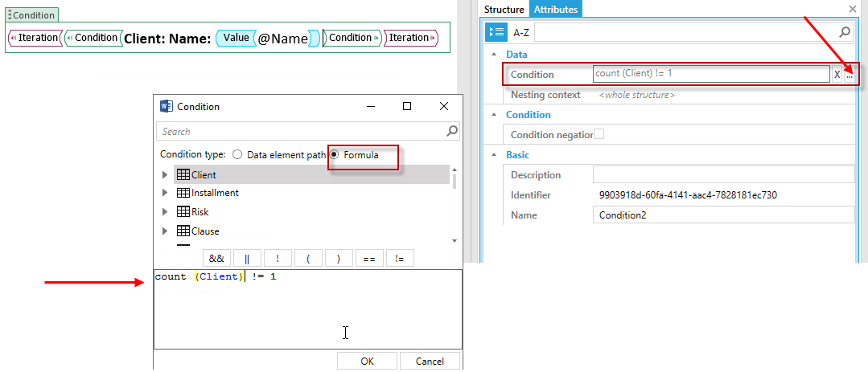
Task: Insert the || OR operator
Action: (x=247, y=258)
